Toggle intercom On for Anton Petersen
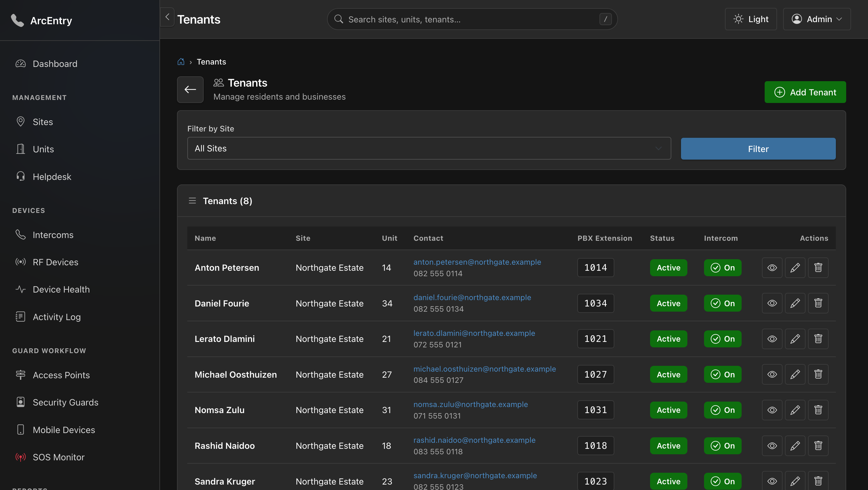Viewport: 868px width, 490px height. (723, 268)
